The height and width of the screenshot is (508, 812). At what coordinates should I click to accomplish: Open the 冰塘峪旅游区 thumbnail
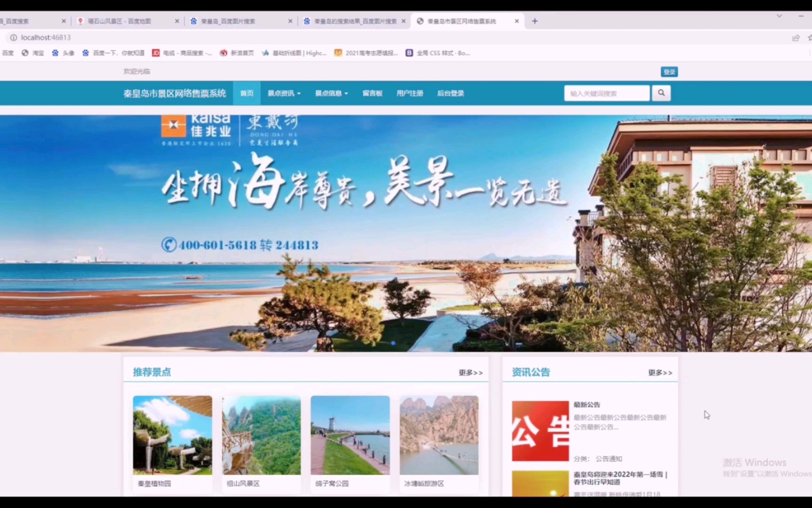click(x=439, y=435)
